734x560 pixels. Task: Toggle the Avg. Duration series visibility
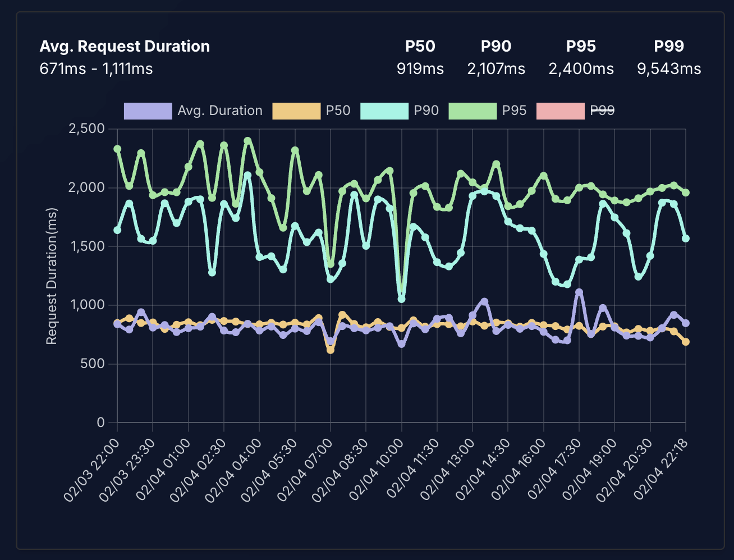pos(220,111)
